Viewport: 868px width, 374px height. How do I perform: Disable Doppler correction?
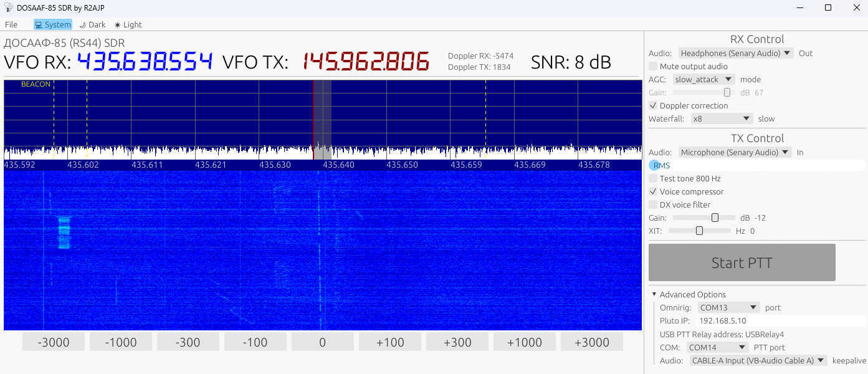tap(653, 105)
